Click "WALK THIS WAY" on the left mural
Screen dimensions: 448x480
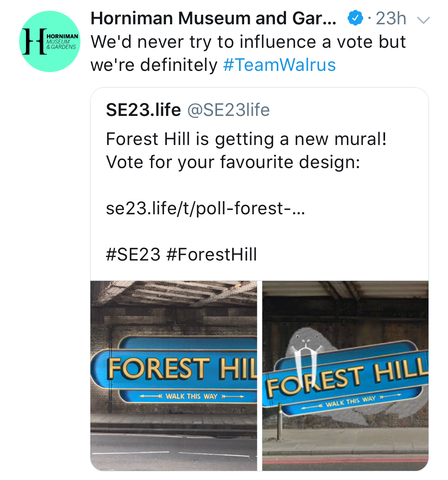(x=192, y=396)
